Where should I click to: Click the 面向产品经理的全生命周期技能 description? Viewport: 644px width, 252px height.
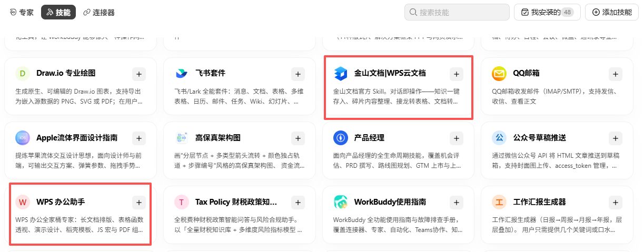click(397, 160)
